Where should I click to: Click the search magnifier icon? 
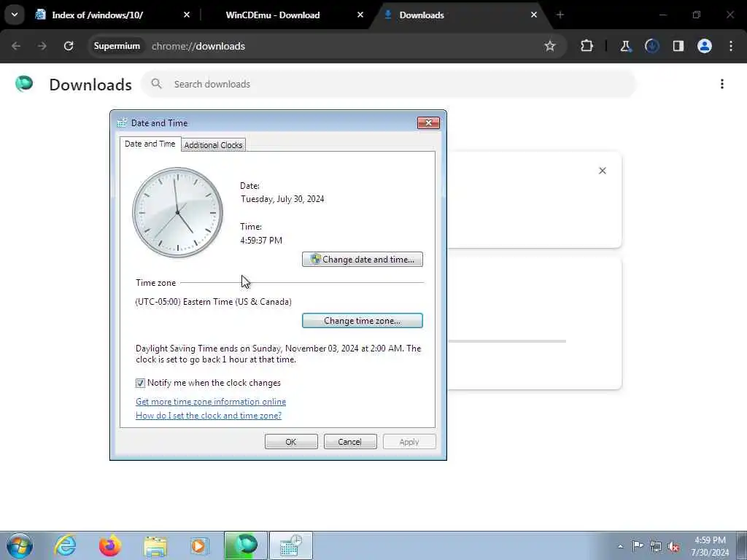[x=156, y=84]
